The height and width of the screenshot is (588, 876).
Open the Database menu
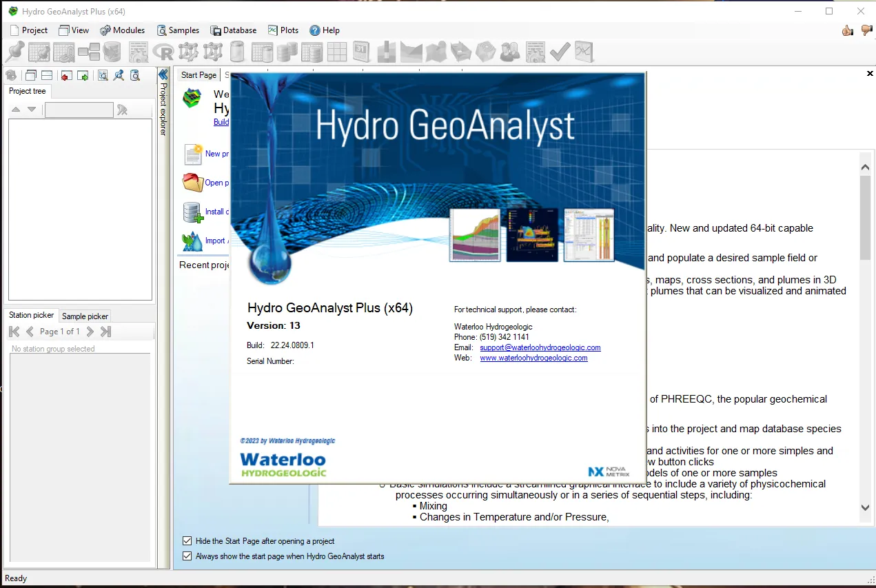click(234, 30)
